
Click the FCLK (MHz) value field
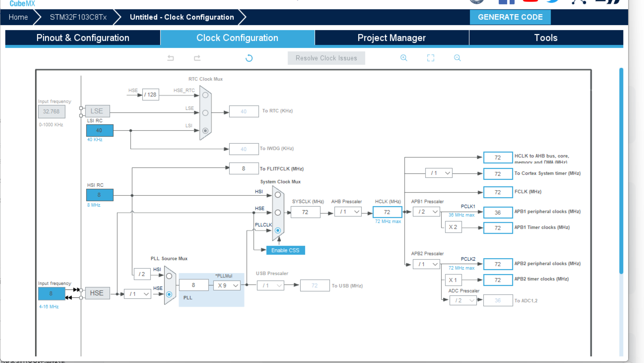coord(498,192)
